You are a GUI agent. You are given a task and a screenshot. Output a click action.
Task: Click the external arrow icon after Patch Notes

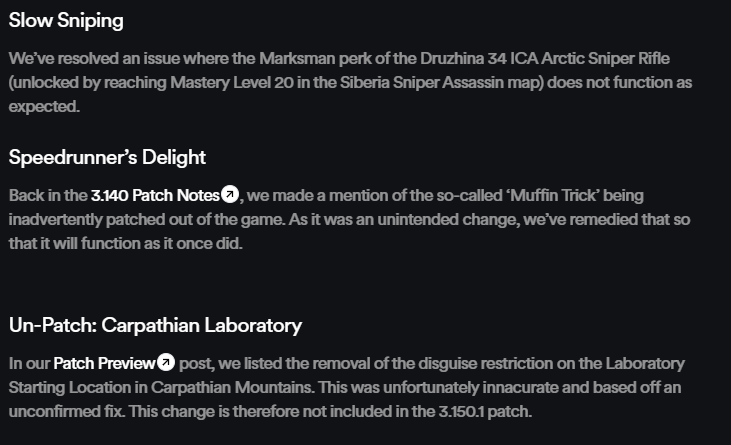click(230, 194)
